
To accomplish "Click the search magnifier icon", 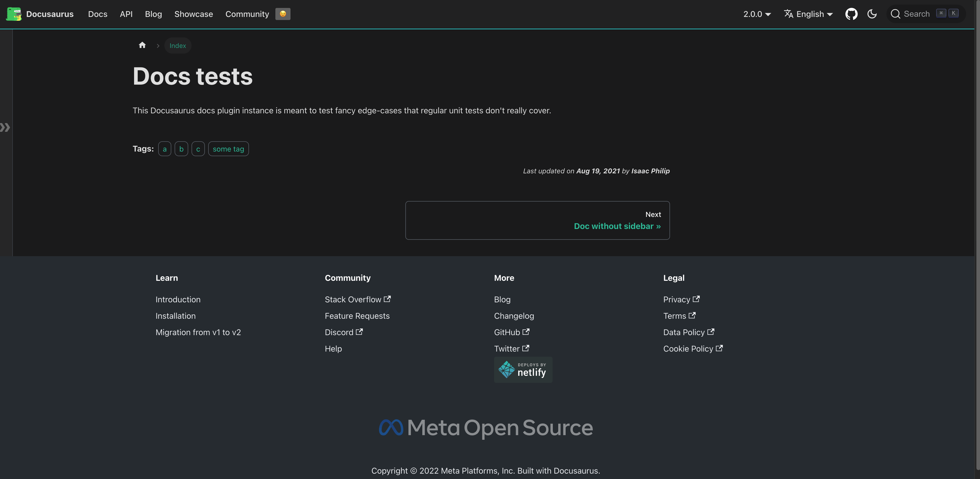I will pos(895,14).
